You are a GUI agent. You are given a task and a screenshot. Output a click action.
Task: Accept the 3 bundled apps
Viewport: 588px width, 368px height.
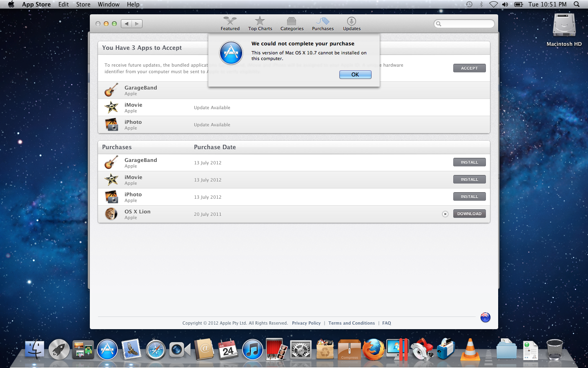(x=470, y=68)
